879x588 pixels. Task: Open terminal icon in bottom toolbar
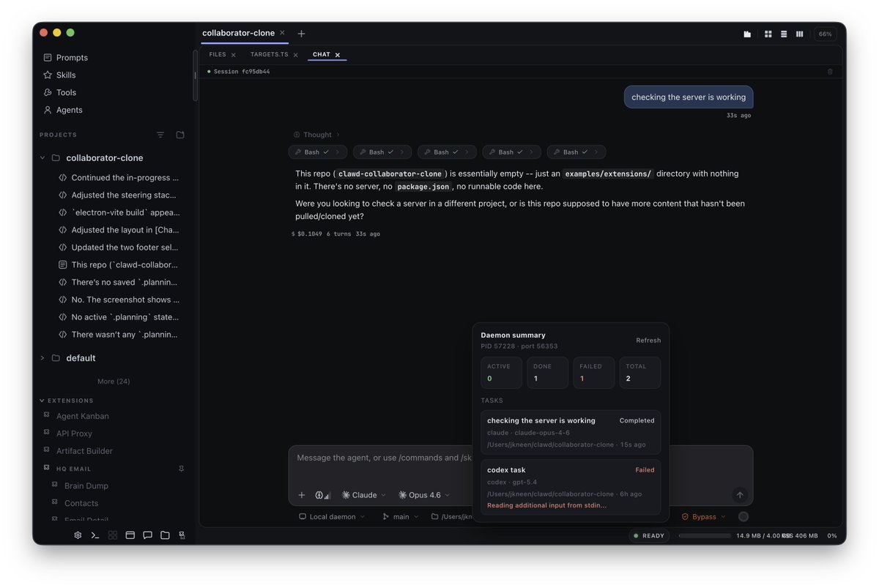click(x=95, y=535)
